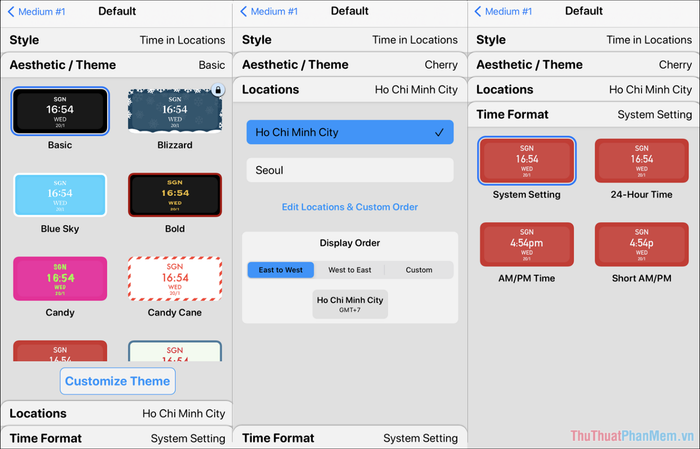Select Seoul location option
700x449 pixels.
click(x=350, y=170)
